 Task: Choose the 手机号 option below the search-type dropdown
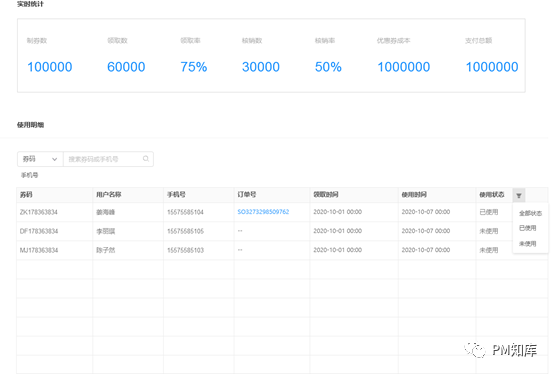pyautogui.click(x=30, y=175)
